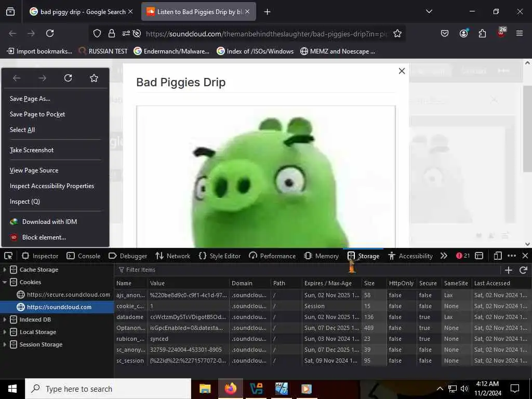Viewport: 532px width, 399px height.
Task: Open Endermanch/Malware bookmark
Action: click(x=171, y=51)
